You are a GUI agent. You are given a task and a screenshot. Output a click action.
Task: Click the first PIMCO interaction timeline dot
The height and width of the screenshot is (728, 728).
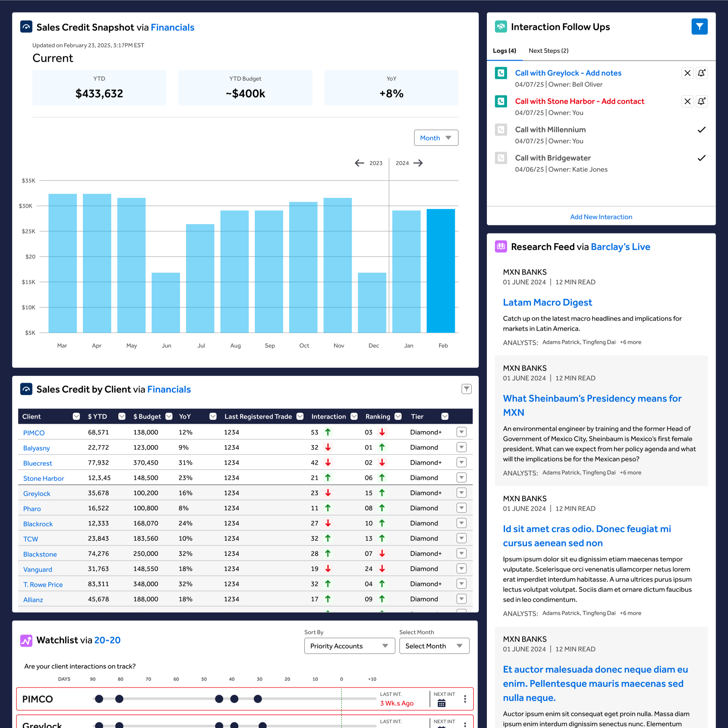(99, 699)
